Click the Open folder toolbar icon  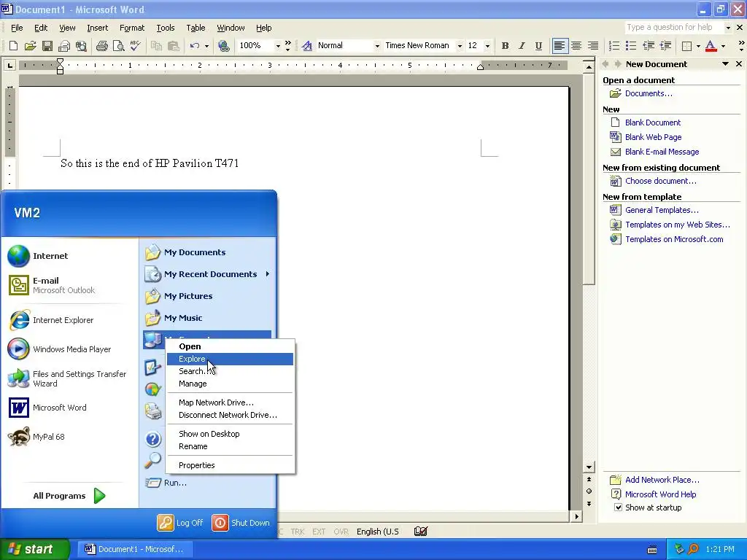tap(31, 46)
